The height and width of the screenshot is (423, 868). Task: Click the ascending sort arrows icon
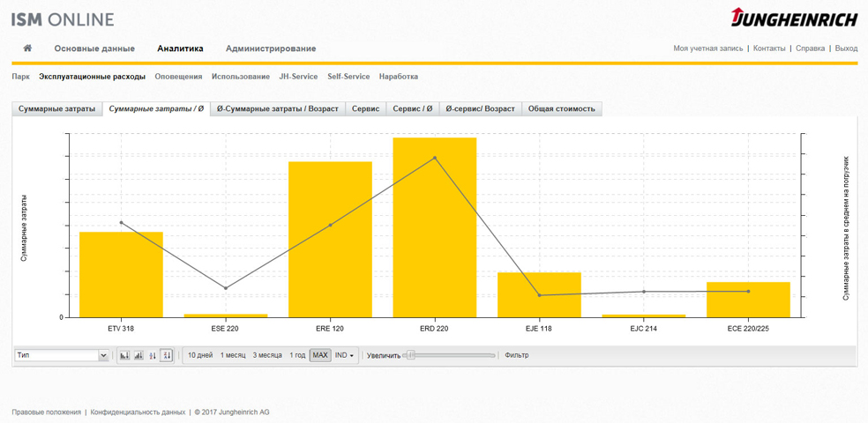(153, 355)
